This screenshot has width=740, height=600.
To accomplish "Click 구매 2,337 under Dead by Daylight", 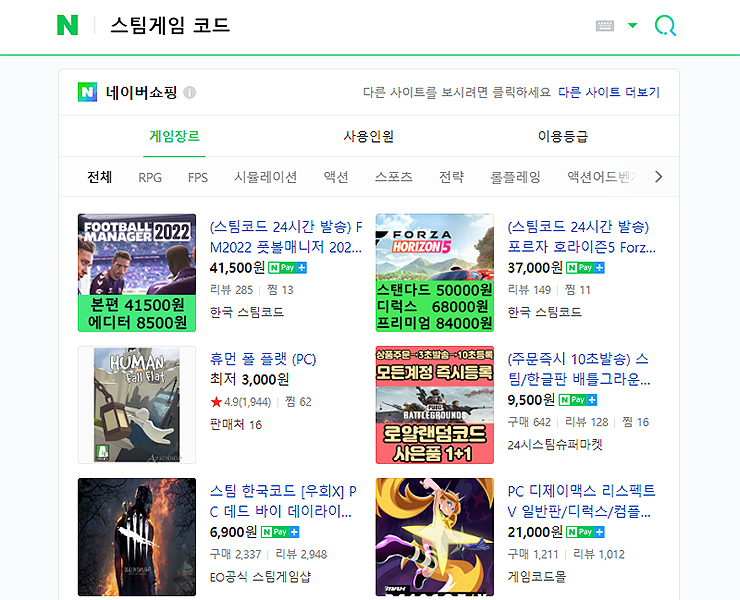I will coord(235,554).
